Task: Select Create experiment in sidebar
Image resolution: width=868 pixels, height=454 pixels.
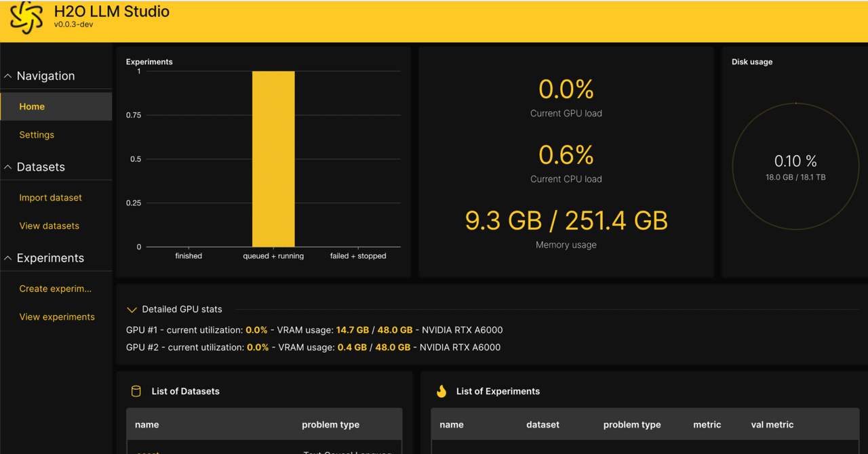Action: coord(55,289)
